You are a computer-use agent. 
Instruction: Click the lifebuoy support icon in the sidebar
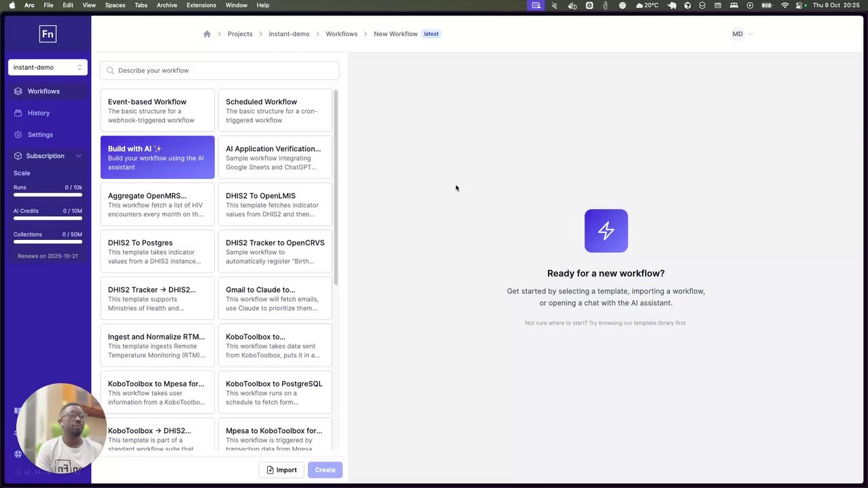coord(18,454)
